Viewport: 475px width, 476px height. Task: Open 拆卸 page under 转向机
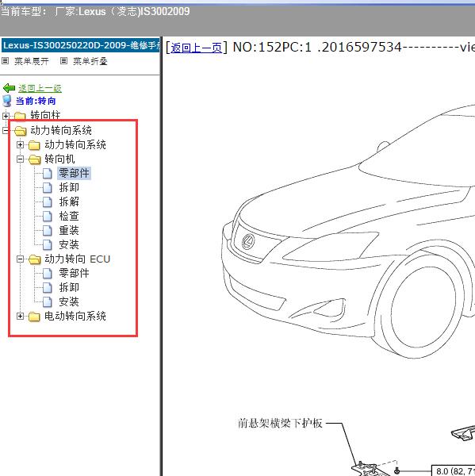tap(69, 187)
